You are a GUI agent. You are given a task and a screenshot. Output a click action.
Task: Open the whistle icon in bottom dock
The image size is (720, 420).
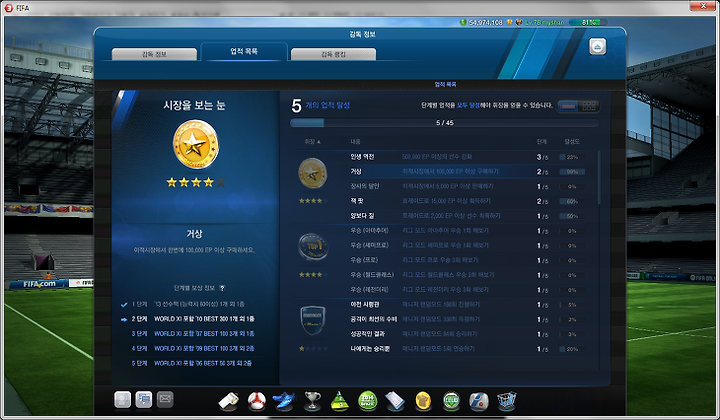pos(229,401)
